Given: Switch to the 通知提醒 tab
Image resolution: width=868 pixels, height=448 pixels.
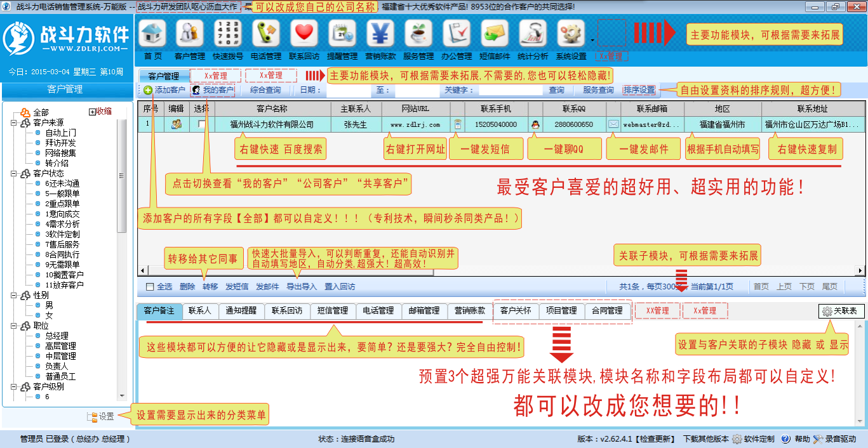Looking at the screenshot, I should pyautogui.click(x=241, y=311).
